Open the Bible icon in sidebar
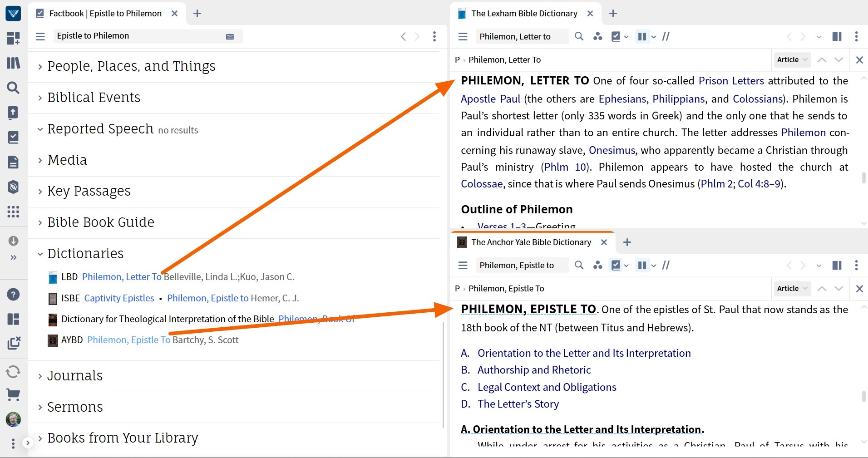The height and width of the screenshot is (458, 868). pos(13,113)
